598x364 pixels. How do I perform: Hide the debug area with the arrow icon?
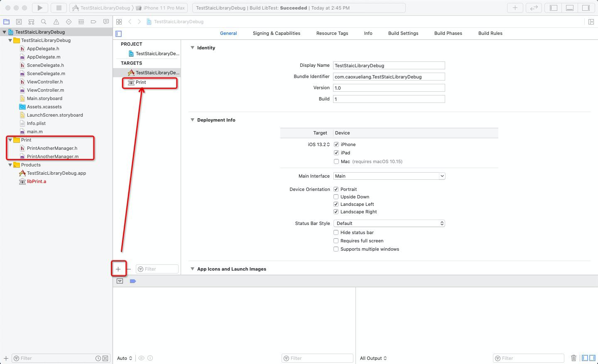tap(120, 281)
